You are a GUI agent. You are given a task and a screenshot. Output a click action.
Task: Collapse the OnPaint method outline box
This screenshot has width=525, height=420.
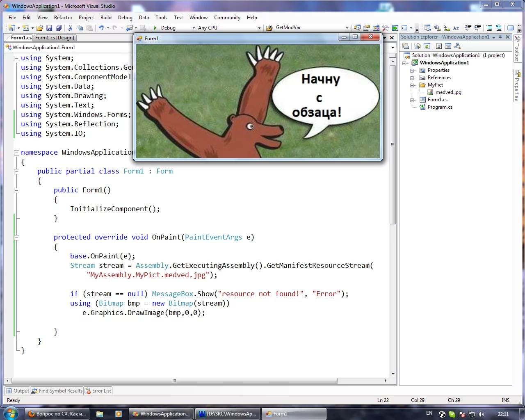17,237
